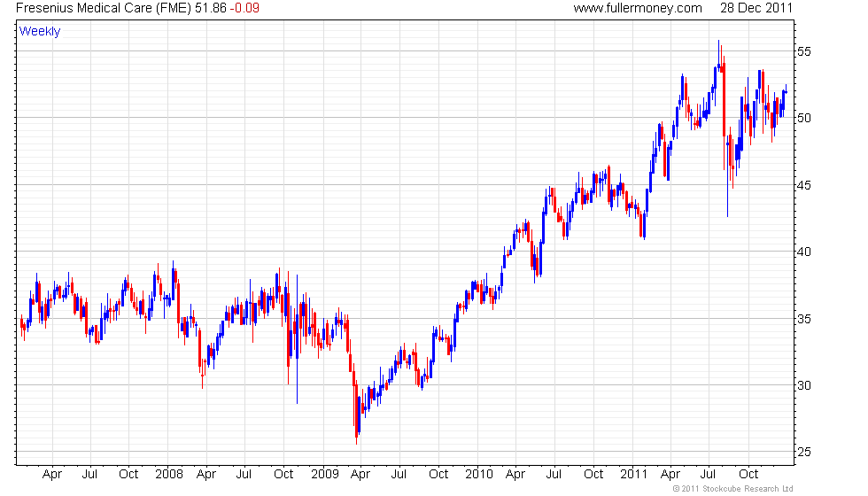Click the July 2011 peak candle near 56
Screen dimensions: 868x496
click(718, 54)
